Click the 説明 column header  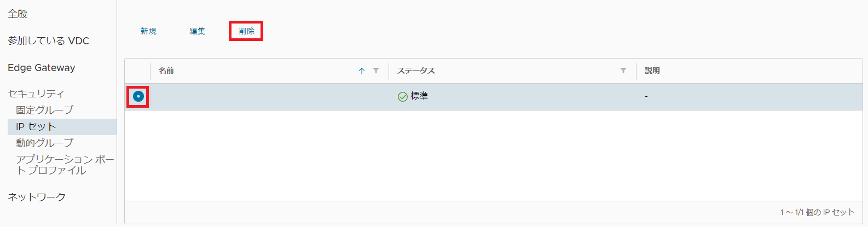pos(652,71)
